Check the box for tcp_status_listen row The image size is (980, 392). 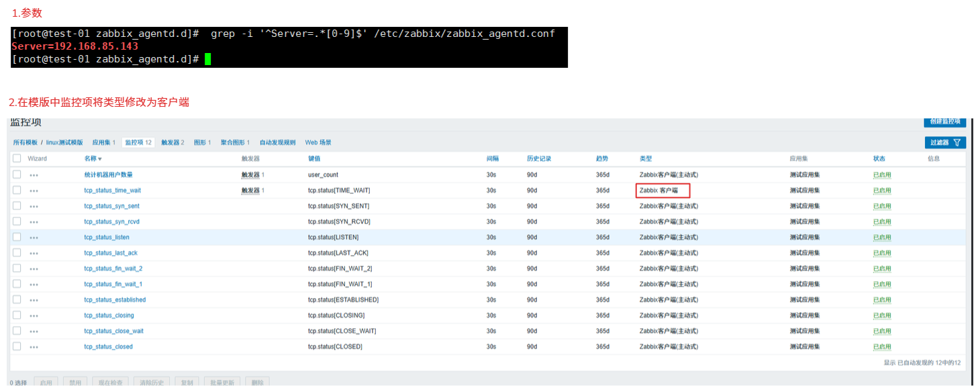click(x=17, y=237)
